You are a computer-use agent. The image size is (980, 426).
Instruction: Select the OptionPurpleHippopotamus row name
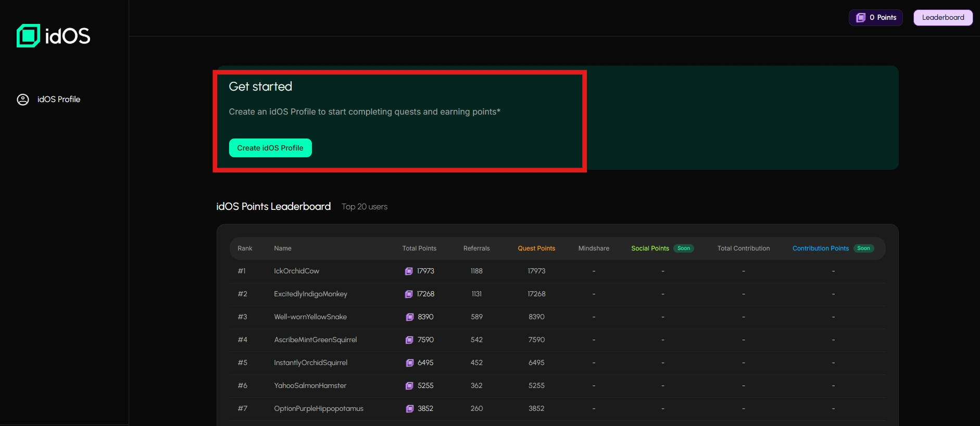point(318,409)
